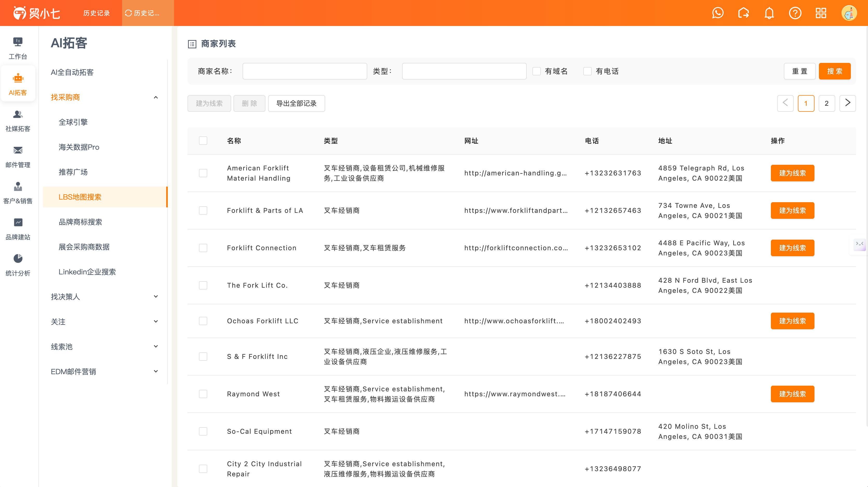Toggle the 有域名 checkbox
This screenshot has width=868, height=487.
(x=536, y=71)
